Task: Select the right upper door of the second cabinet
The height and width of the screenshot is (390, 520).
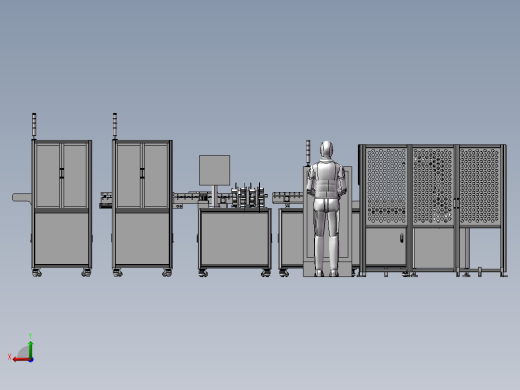Action: pos(156,175)
